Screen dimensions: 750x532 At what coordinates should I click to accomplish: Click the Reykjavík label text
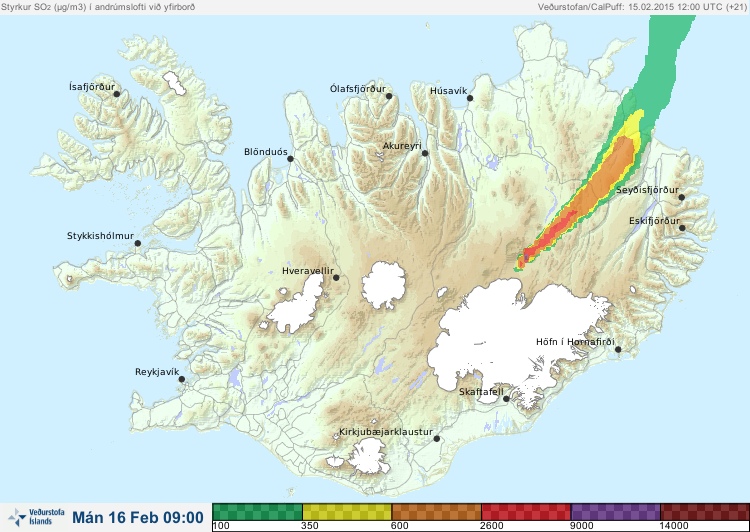(x=157, y=372)
